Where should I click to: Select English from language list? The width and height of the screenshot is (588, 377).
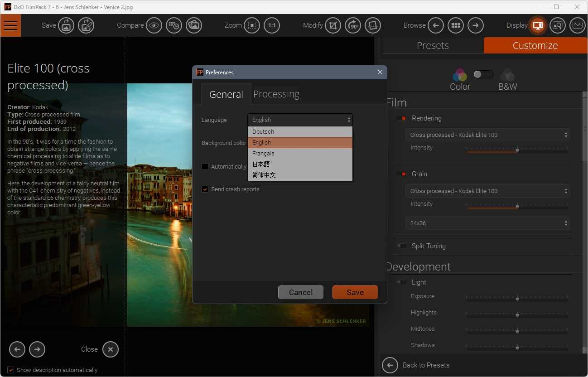(x=300, y=142)
